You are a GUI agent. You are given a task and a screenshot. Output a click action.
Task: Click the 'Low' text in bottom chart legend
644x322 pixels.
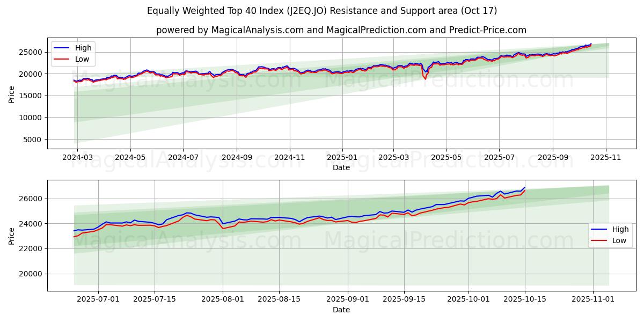tap(619, 240)
